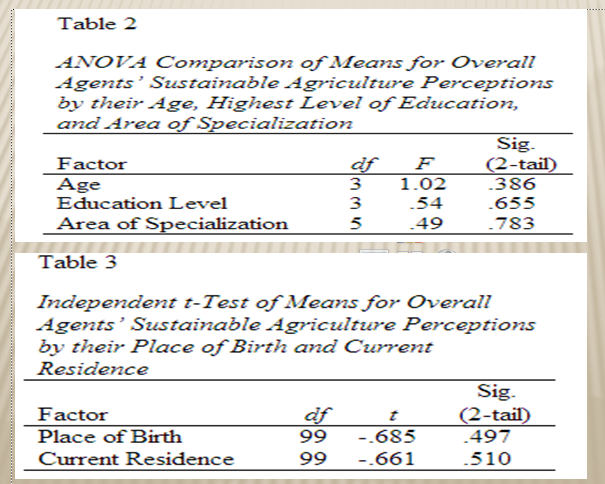The image size is (605, 484).
Task: Select the F value 1.02
Action: coord(421,184)
